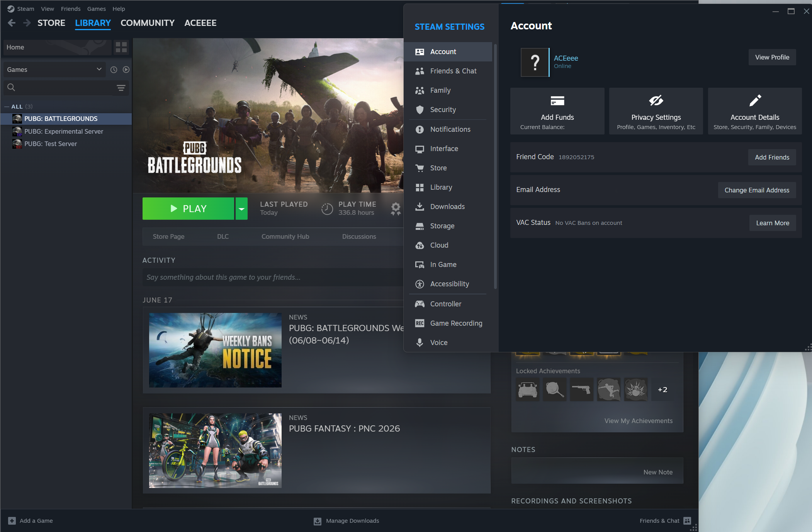The width and height of the screenshot is (812, 532).
Task: Open the Games menu
Action: [x=97, y=8]
